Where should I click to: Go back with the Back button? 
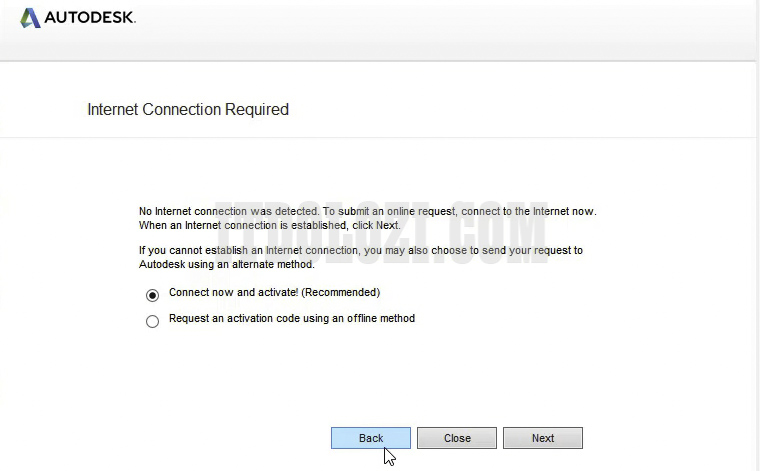coord(371,438)
